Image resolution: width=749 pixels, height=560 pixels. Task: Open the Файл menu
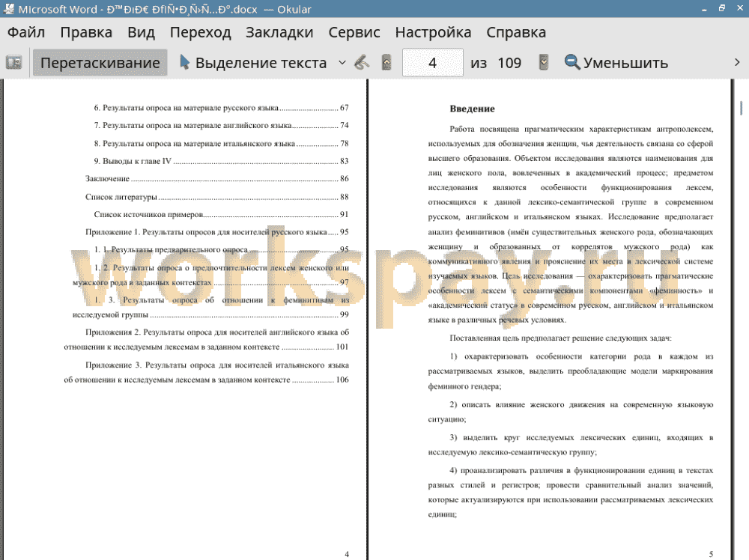(x=26, y=32)
